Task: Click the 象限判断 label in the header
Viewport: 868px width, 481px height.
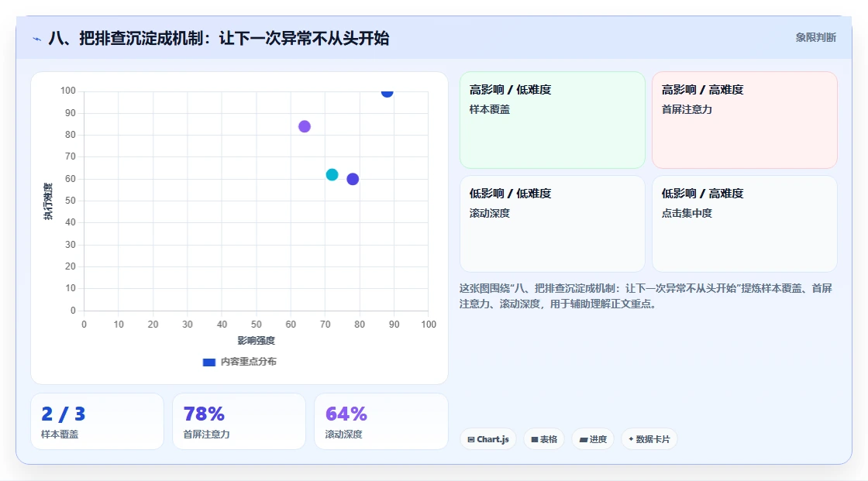Action: pos(815,38)
